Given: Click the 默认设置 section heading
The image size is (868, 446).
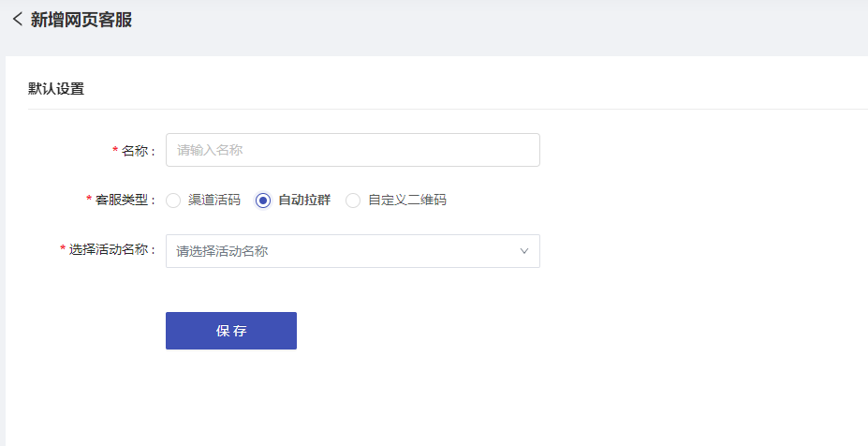Looking at the screenshot, I should 56,89.
